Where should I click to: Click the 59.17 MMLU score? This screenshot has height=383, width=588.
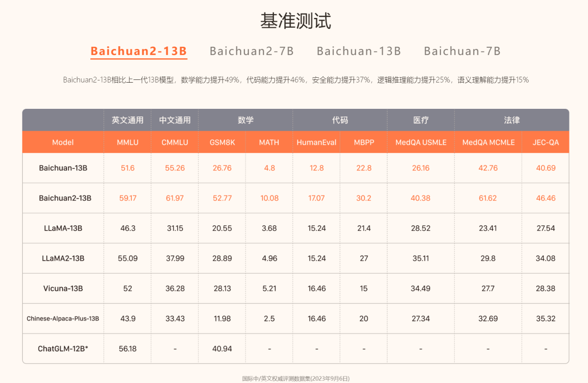128,198
